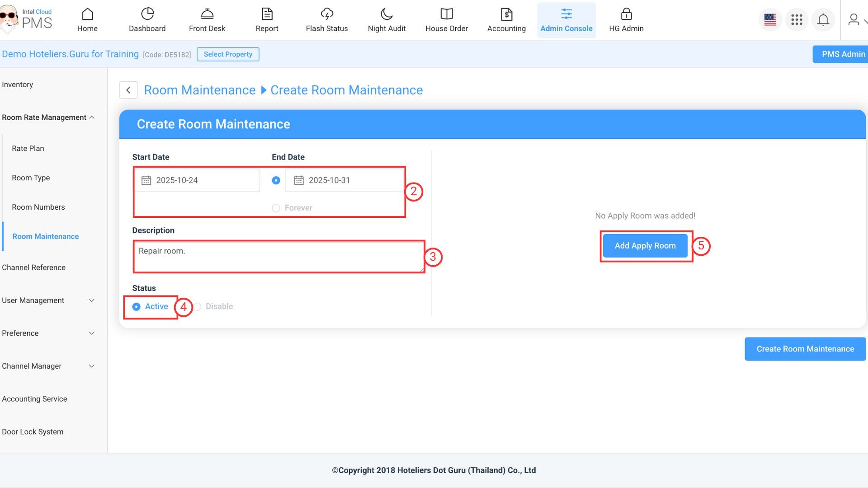Open Flash Status cloud icon
The height and width of the screenshot is (488, 868).
click(326, 14)
